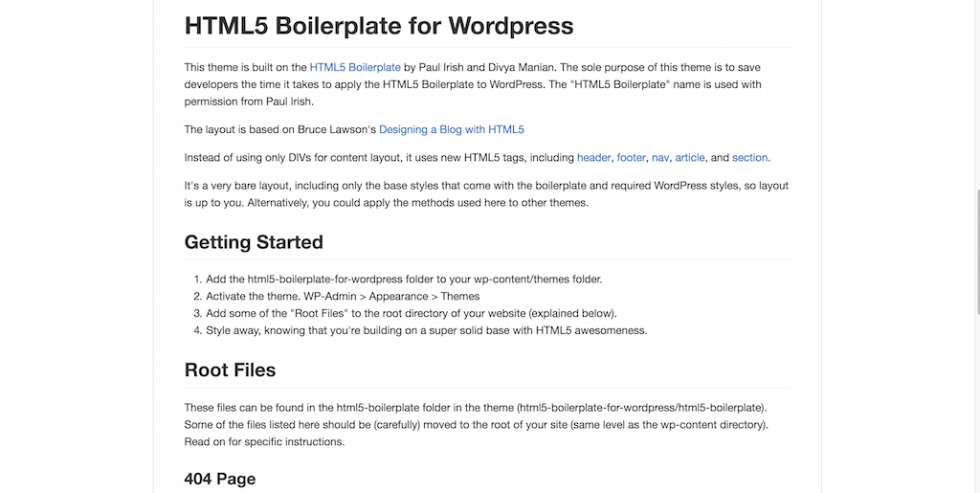Click the step about adding 'Root Files'
The height and width of the screenshot is (493, 980).
[412, 313]
